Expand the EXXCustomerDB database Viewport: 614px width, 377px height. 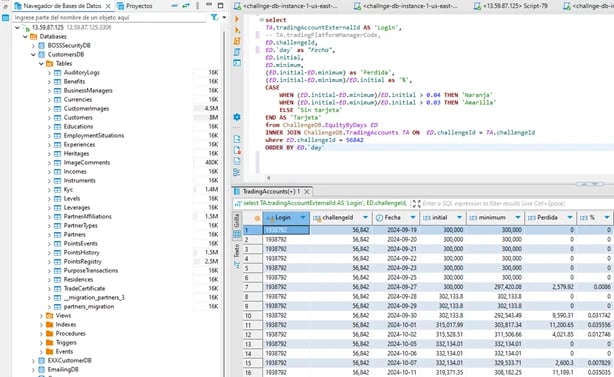click(33, 361)
